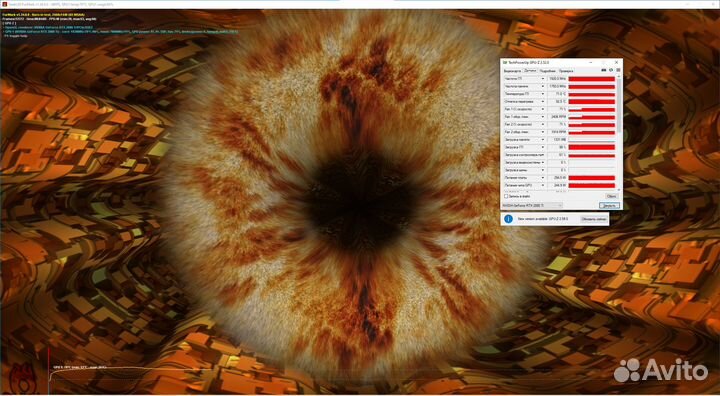
Task: Open the 'Температура ГП' sensor dropdown arrow
Action: (543, 94)
